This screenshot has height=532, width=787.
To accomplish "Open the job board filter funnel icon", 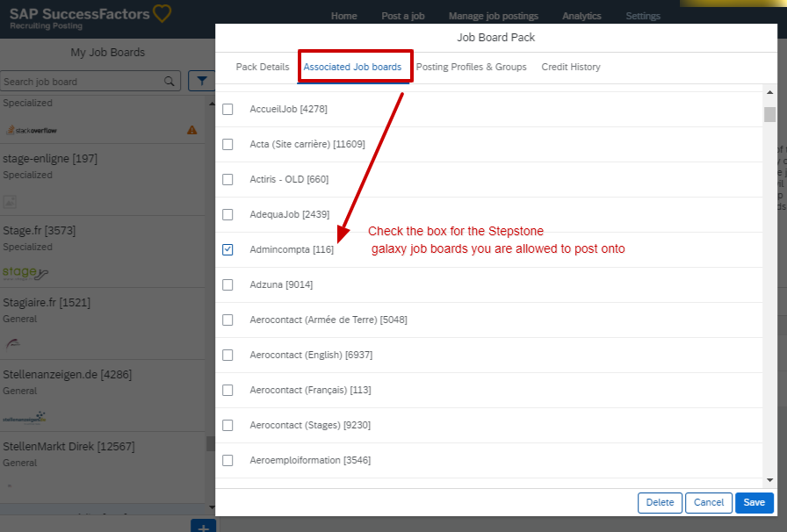I will pos(202,81).
